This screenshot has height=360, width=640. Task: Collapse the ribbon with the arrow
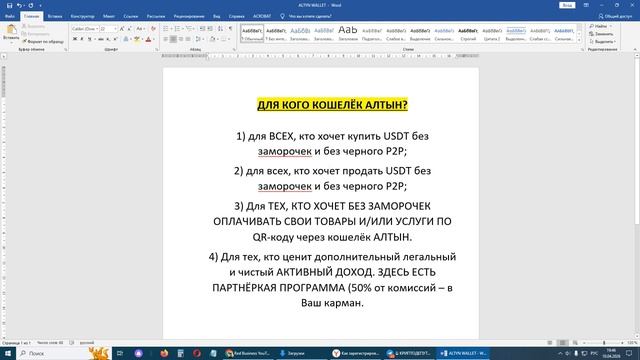(635, 49)
